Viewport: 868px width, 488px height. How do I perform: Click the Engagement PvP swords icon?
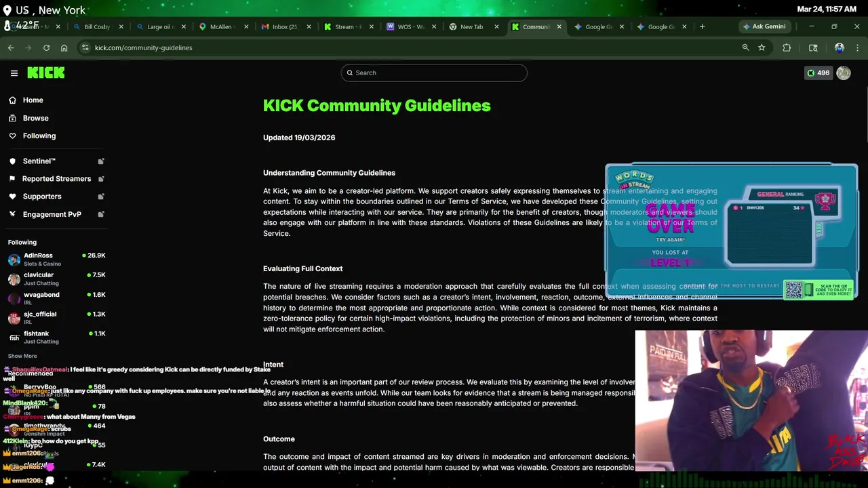tap(12, 214)
